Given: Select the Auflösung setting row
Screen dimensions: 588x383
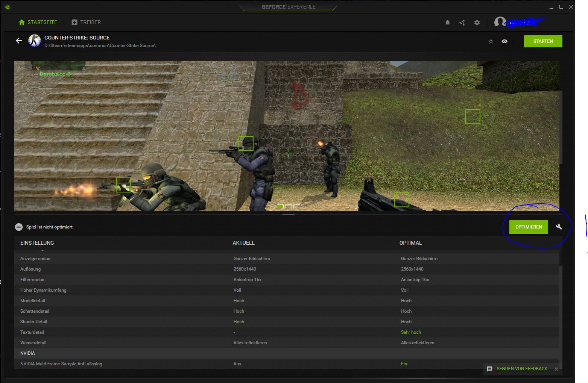Looking at the screenshot, I should (x=287, y=269).
